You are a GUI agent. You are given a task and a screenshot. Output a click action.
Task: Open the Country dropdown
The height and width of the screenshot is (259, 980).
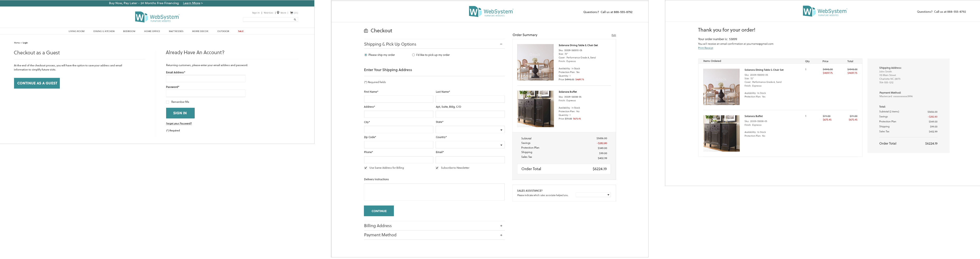tap(470, 145)
